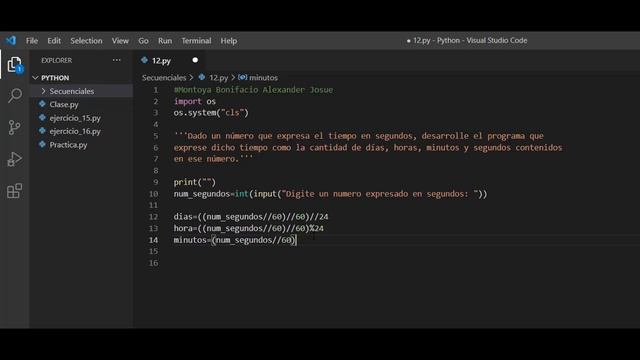Click line number 16 in gutter

pyautogui.click(x=153, y=263)
